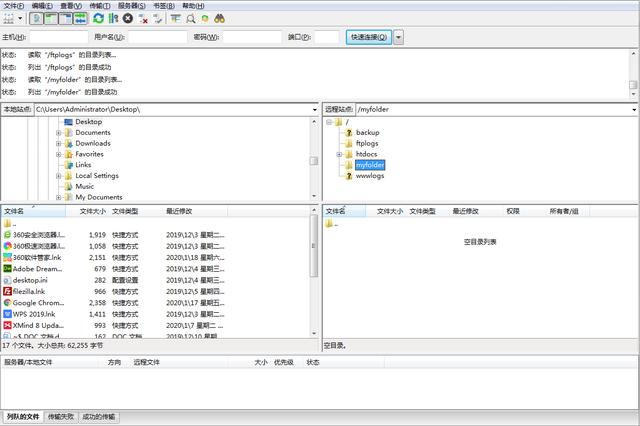Image resolution: width=640 pixels, height=426 pixels.
Task: Click the 主机(H) host input field
Action: [x=59, y=37]
